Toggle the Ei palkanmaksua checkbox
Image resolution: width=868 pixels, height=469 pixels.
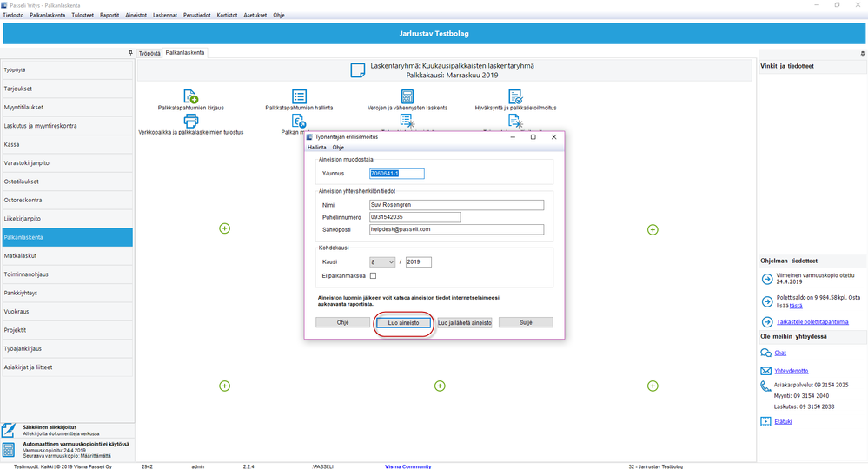coord(373,275)
